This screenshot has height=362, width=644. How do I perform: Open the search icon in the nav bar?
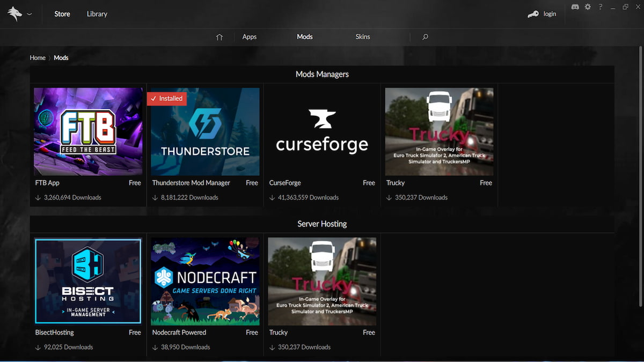tap(425, 37)
